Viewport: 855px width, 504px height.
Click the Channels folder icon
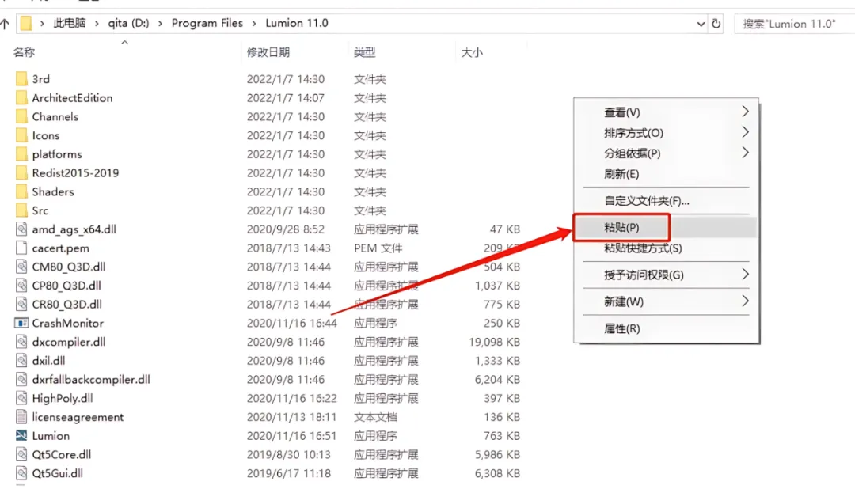tap(21, 116)
